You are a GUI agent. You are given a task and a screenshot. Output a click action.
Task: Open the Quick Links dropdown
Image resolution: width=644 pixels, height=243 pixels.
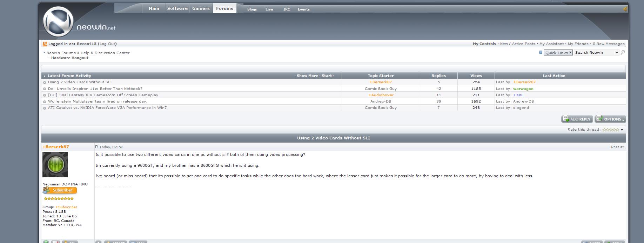click(558, 53)
